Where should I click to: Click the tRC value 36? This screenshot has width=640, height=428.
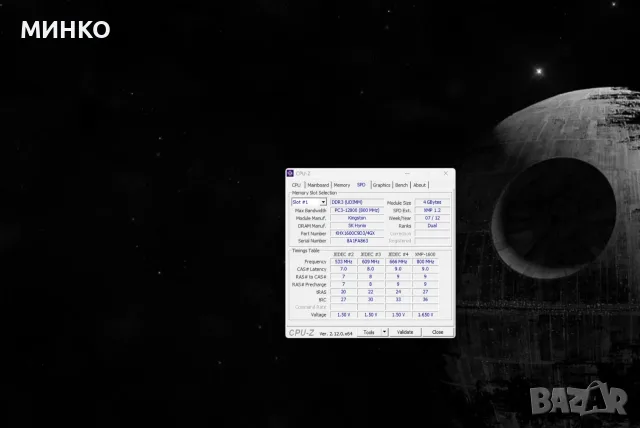(425, 299)
